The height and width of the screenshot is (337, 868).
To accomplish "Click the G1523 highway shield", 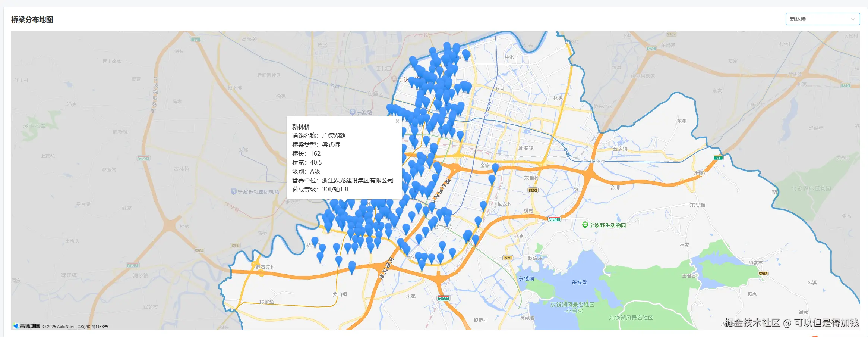I will [x=444, y=299].
